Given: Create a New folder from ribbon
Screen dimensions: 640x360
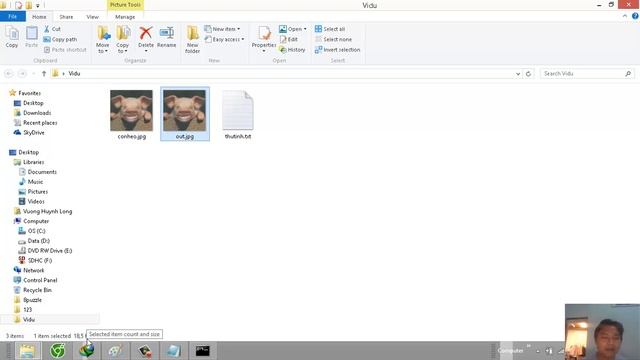Looking at the screenshot, I should [x=192, y=40].
